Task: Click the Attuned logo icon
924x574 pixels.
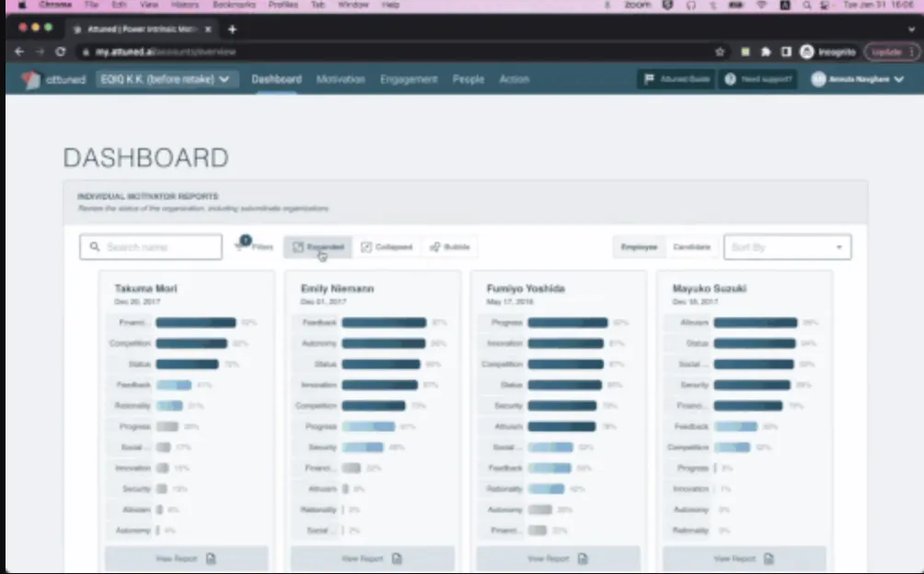Action: coord(31,79)
